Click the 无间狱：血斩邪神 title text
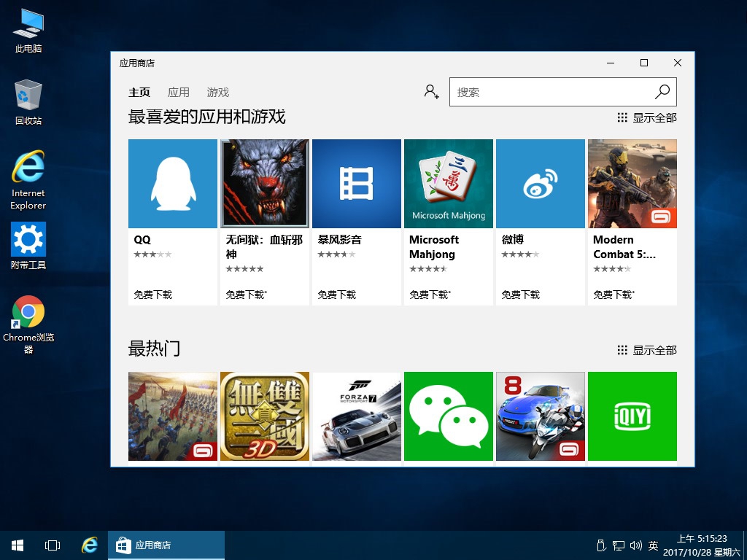 (264, 246)
